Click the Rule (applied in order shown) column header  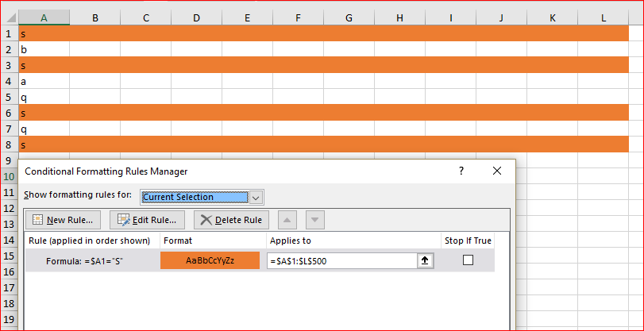click(x=93, y=241)
